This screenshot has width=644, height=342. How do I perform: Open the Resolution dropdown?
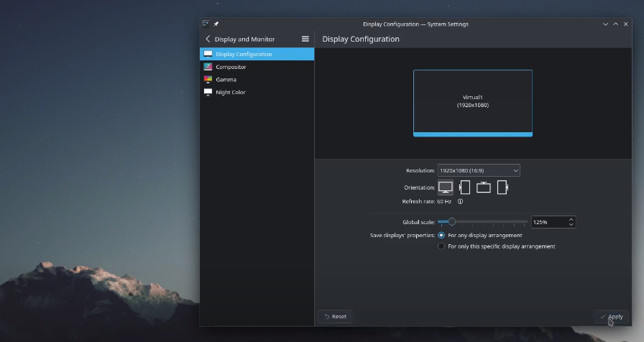[478, 170]
